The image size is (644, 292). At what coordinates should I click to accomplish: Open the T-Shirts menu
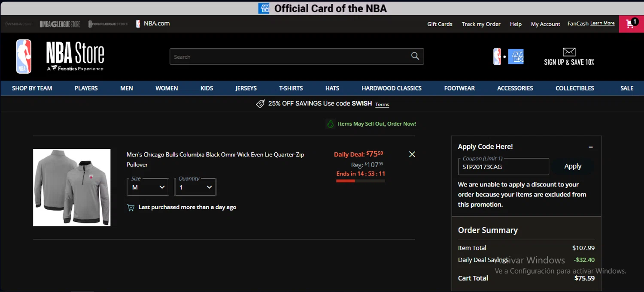(x=291, y=88)
